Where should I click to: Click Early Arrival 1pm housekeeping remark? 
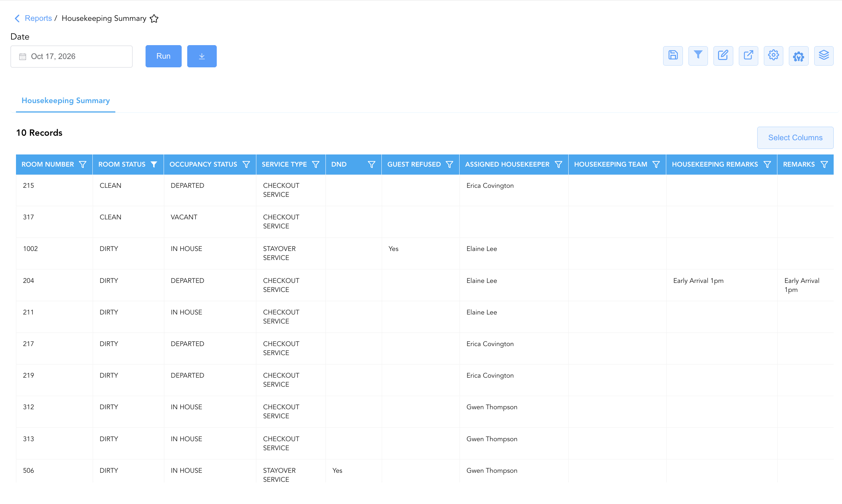(698, 281)
